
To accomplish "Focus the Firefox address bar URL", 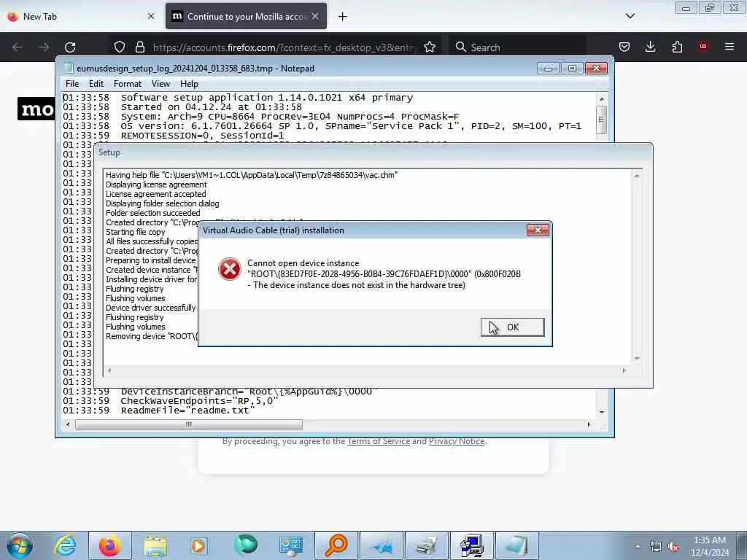I will (285, 47).
